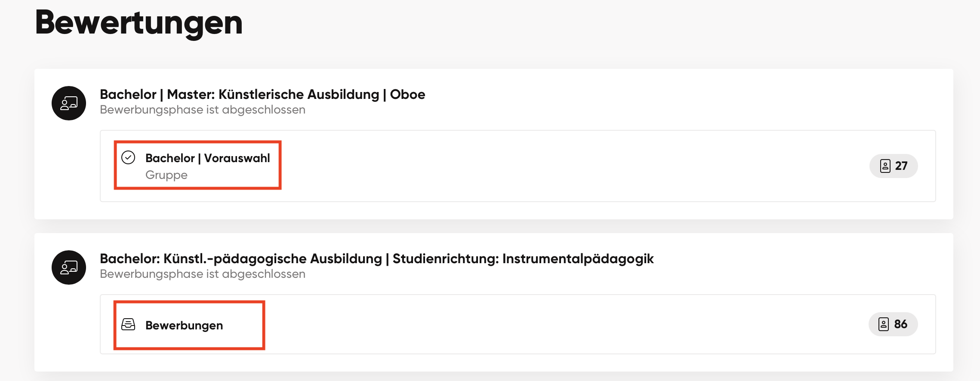Click the round icon beside the Oboe program
980x381 pixels.
point(69,103)
